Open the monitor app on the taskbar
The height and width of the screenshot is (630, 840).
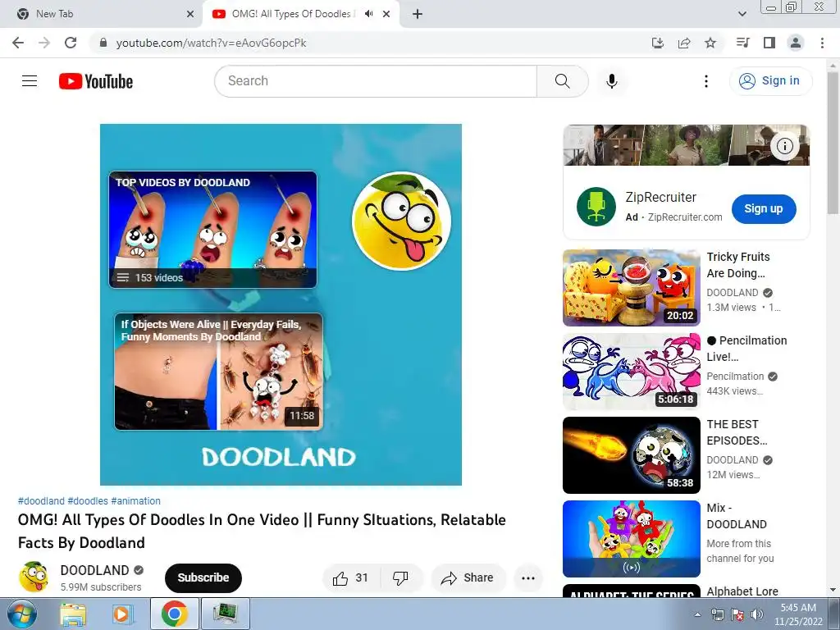pyautogui.click(x=225, y=614)
